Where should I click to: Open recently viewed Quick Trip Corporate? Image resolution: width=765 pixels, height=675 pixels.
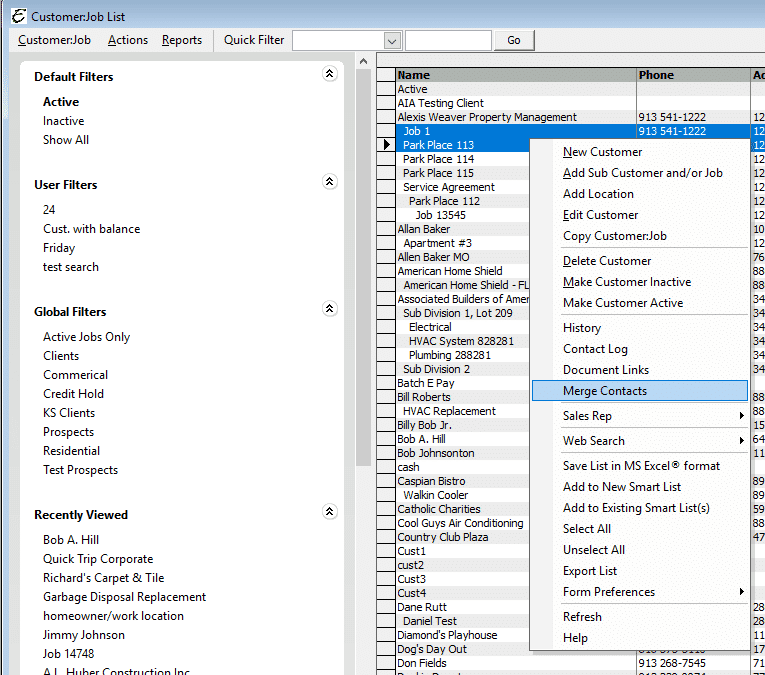click(x=98, y=559)
